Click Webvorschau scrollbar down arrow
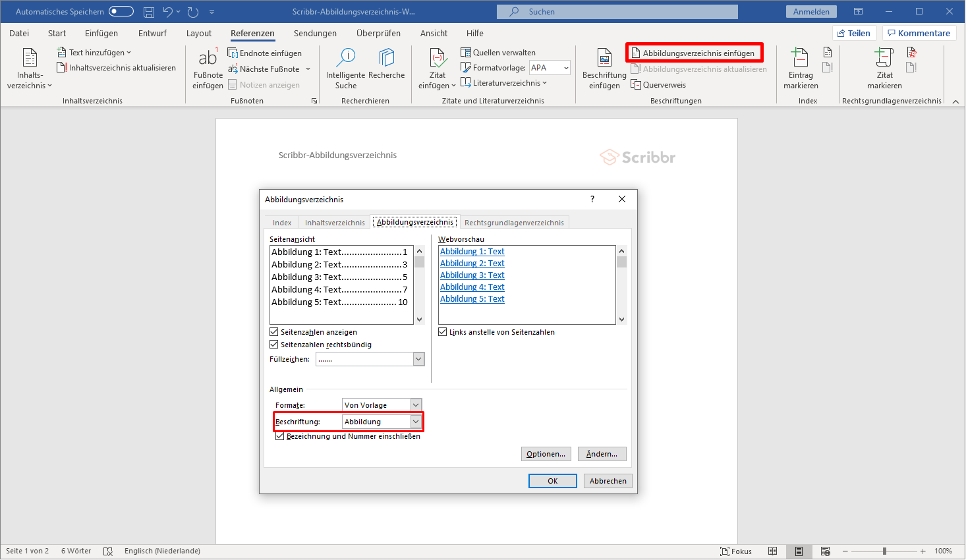966x560 pixels. [x=621, y=320]
